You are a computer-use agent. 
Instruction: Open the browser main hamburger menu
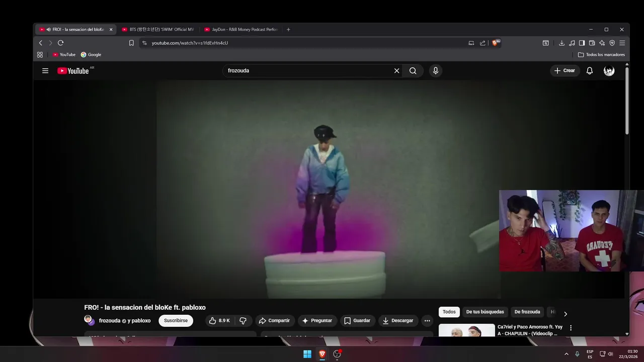pos(622,43)
